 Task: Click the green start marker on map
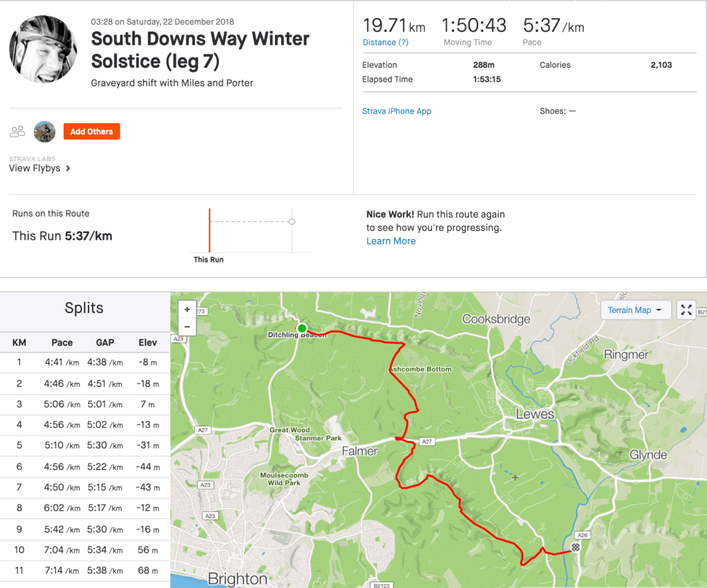tap(302, 328)
